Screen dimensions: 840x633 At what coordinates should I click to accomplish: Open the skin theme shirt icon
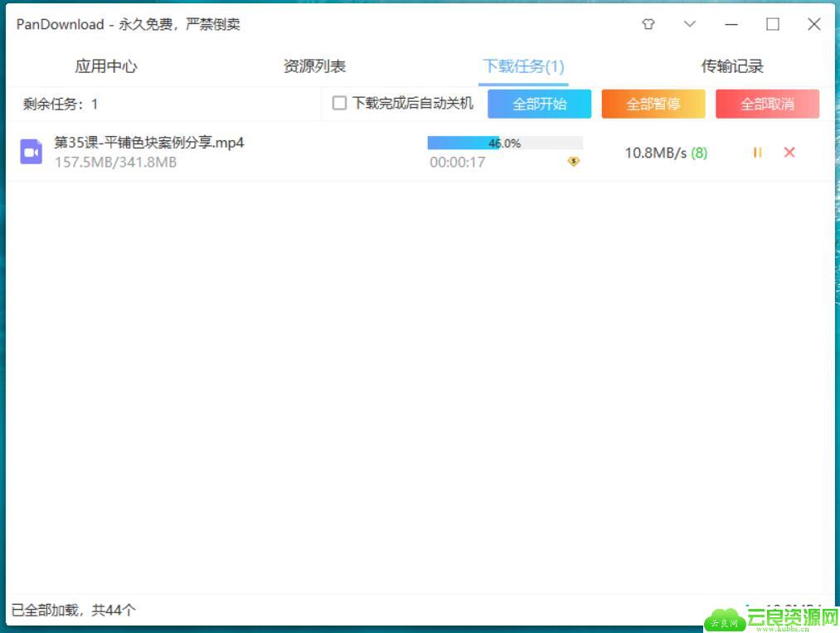pyautogui.click(x=648, y=24)
